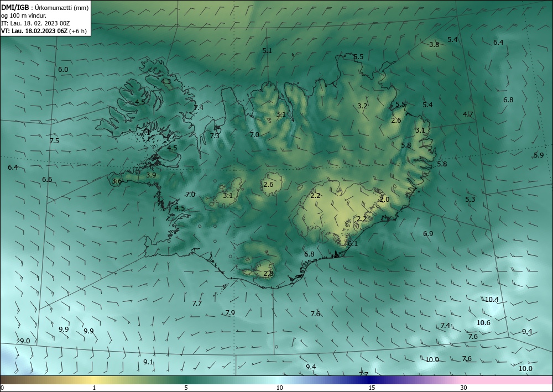This screenshot has width=553, height=392.
Task: Click the 3.9 value on the map
Action: coord(151,175)
